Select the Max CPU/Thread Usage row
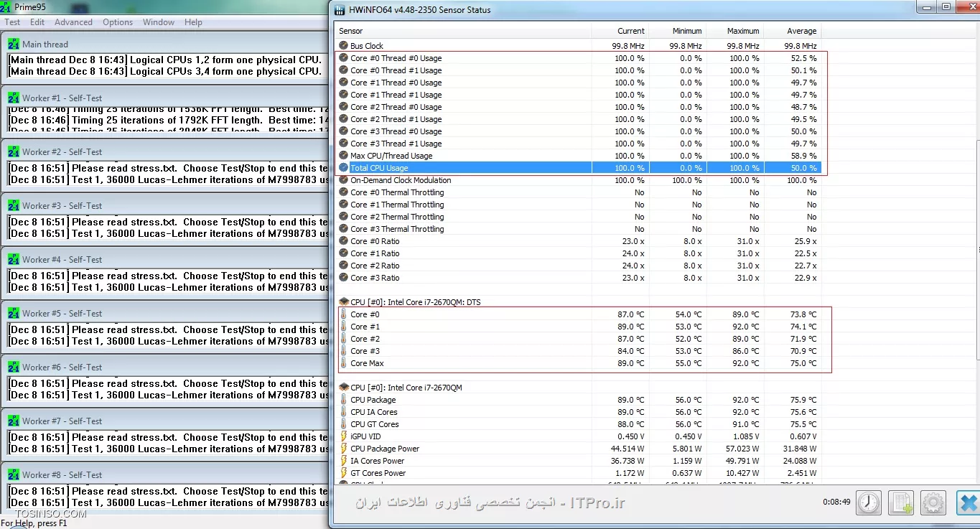 (579, 156)
